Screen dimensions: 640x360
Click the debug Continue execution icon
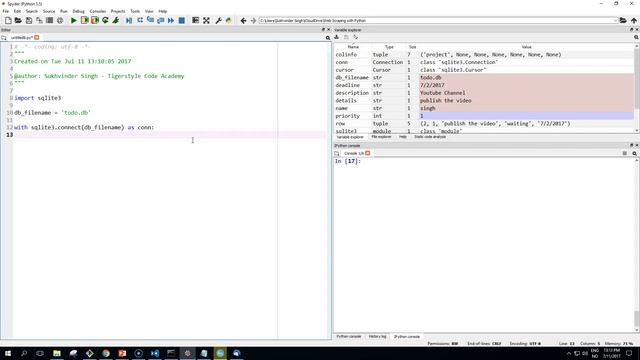[171, 20]
